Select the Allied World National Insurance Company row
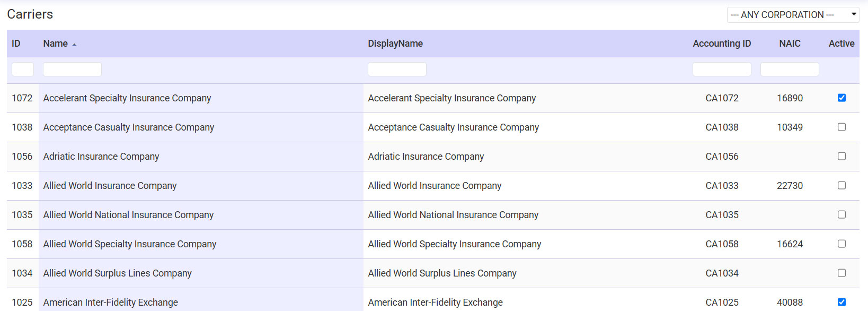Screen dimensions: 868x311 (x=128, y=215)
